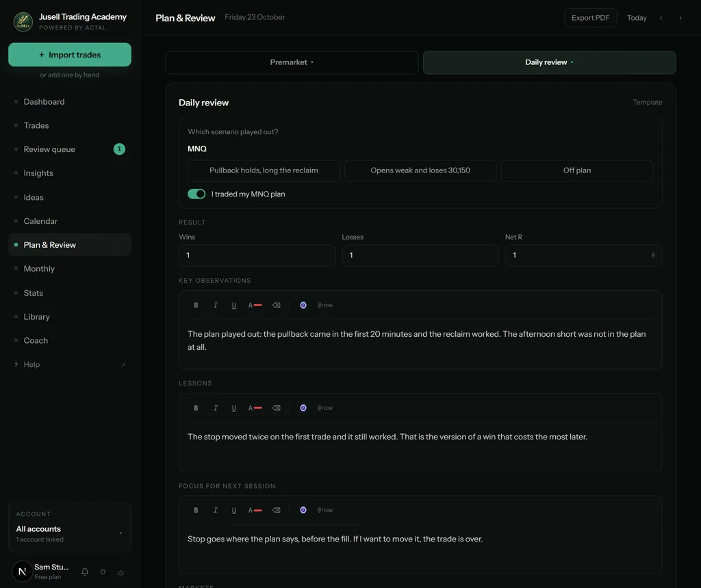Viewport: 701px width, 588px height.
Task: Open the Calendar page
Action: (70, 221)
